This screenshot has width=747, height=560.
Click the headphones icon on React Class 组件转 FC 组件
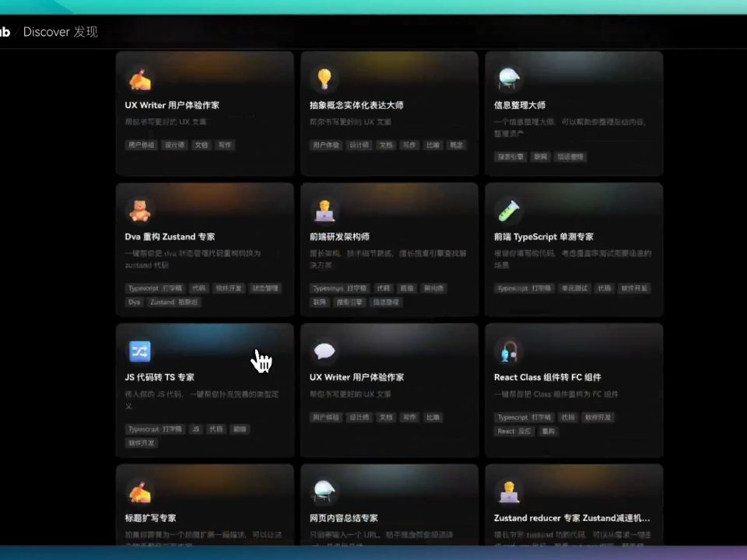pyautogui.click(x=509, y=352)
